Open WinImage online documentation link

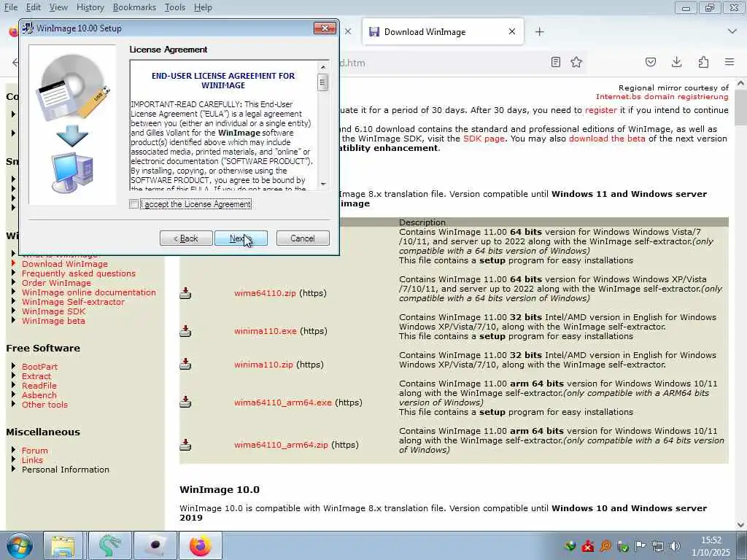tap(88, 292)
